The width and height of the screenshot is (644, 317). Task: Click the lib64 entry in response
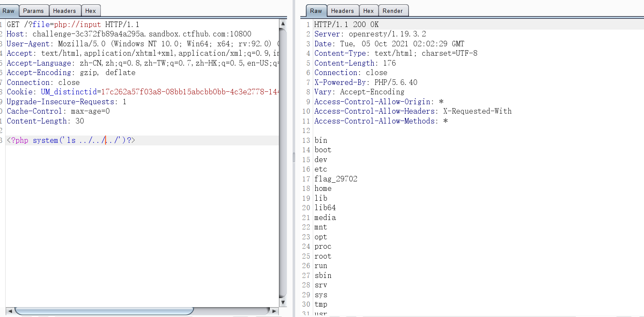point(325,208)
